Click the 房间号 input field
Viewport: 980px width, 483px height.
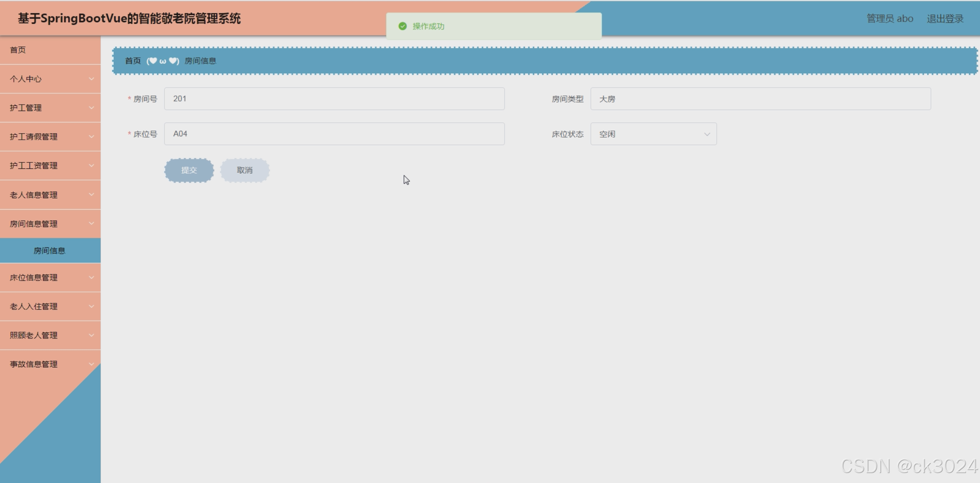(x=334, y=99)
